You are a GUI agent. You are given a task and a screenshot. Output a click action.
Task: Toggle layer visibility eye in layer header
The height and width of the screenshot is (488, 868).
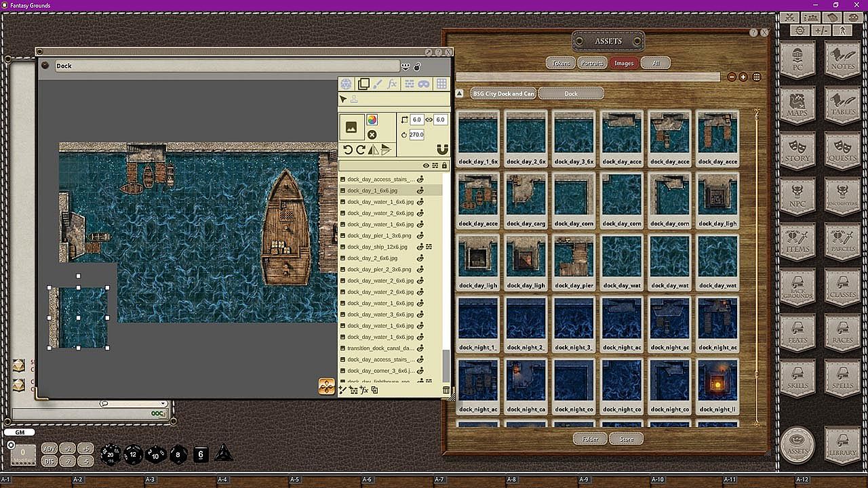coord(426,165)
